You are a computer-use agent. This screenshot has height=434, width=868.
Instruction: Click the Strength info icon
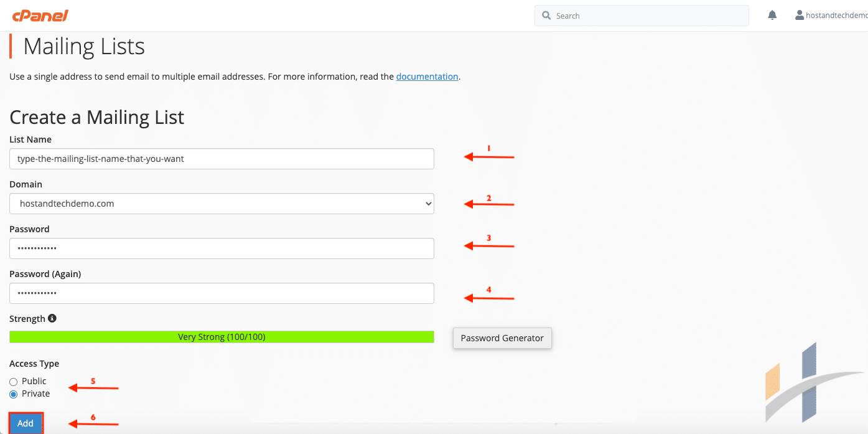(x=52, y=318)
